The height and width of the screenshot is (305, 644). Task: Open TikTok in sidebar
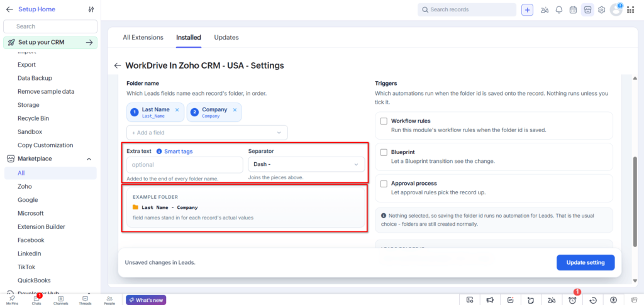(x=26, y=267)
